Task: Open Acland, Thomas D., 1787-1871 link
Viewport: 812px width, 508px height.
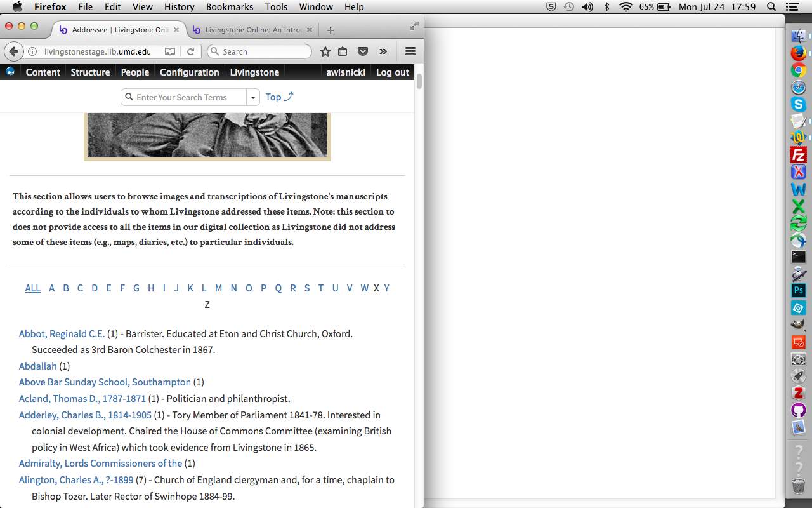Action: (82, 399)
